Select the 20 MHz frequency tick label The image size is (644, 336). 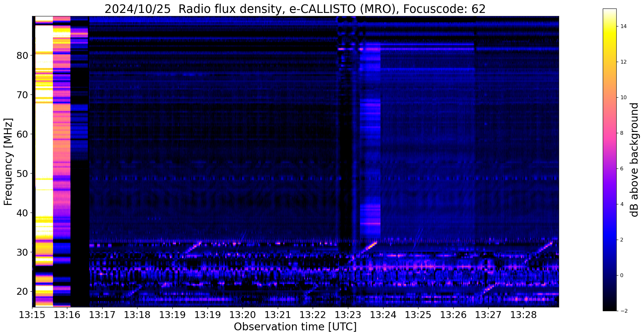click(22, 292)
